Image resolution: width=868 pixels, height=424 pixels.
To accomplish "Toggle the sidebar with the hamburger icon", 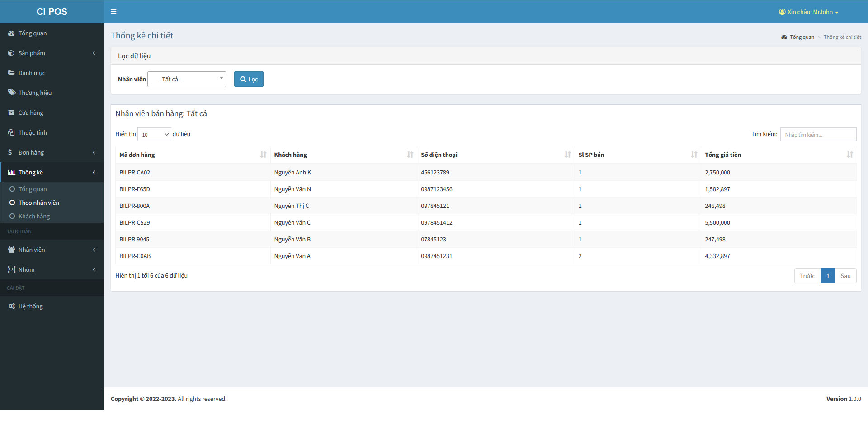I will pyautogui.click(x=113, y=12).
